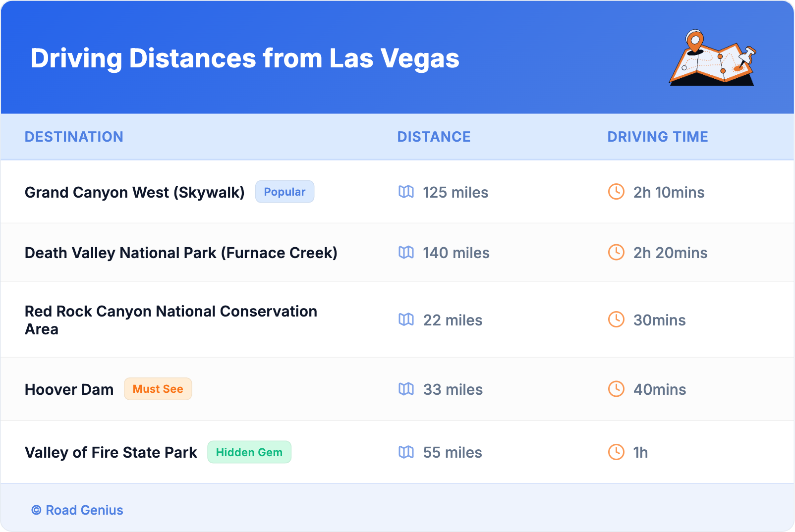Screen dimensions: 795x532
Task: Click the clock icon beside 2h 20mins
Action: tap(616, 253)
